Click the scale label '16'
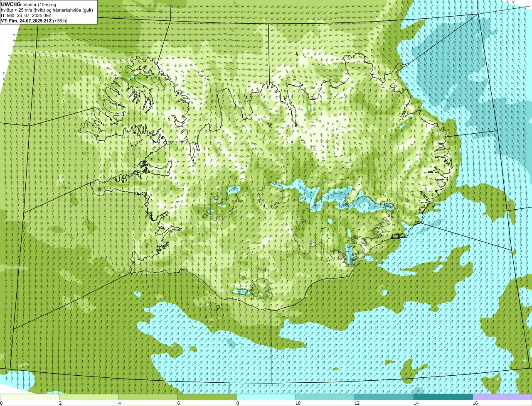 [x=475, y=403]
